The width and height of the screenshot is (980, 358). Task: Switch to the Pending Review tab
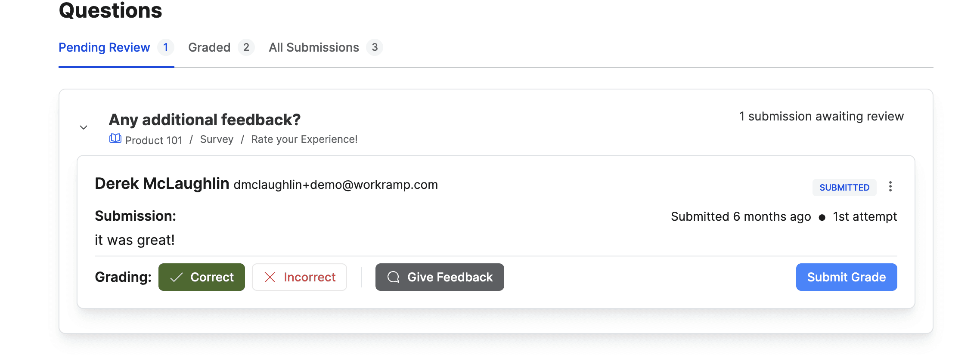[x=104, y=47]
